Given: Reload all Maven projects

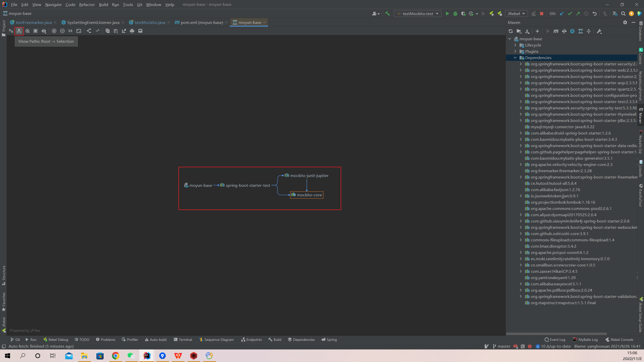Looking at the screenshot, I should tap(511, 31).
